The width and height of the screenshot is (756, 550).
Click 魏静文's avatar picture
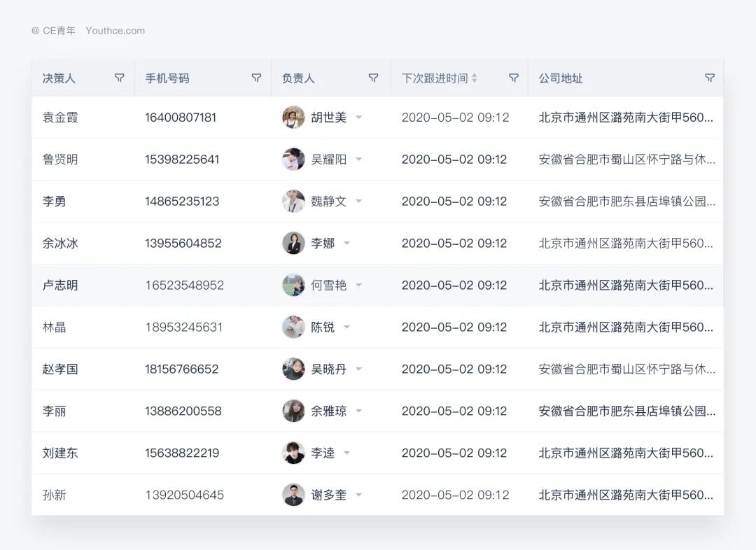(x=293, y=201)
